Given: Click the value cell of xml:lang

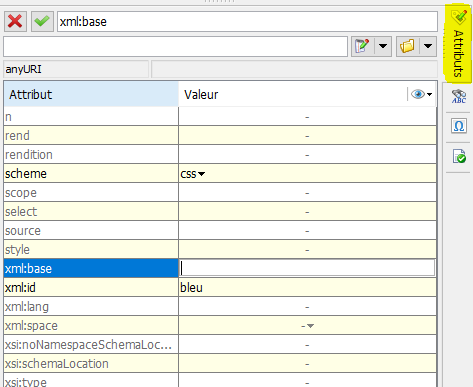Looking at the screenshot, I should (307, 306).
